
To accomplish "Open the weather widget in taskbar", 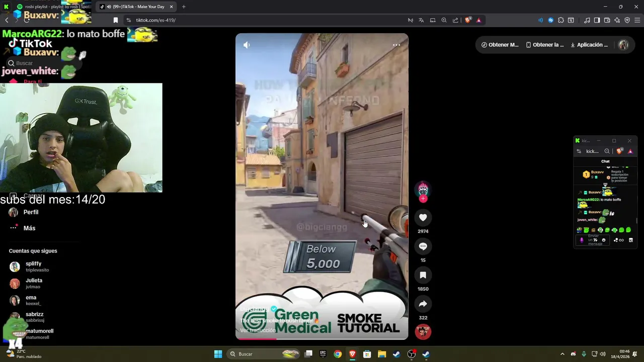I will (x=24, y=354).
